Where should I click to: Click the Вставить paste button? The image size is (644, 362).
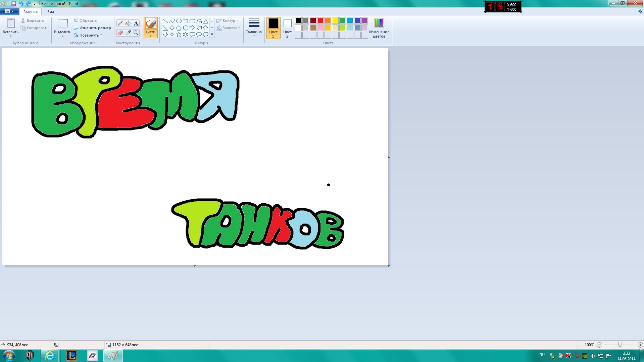pos(10,26)
